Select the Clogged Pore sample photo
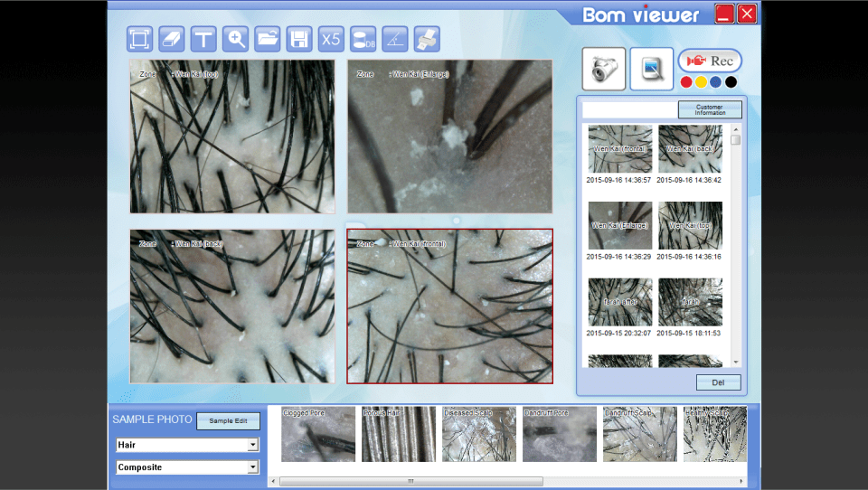 (318, 435)
